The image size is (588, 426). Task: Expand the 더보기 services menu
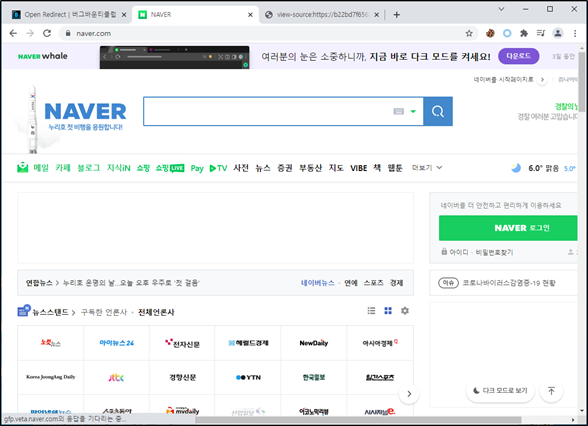tap(427, 168)
